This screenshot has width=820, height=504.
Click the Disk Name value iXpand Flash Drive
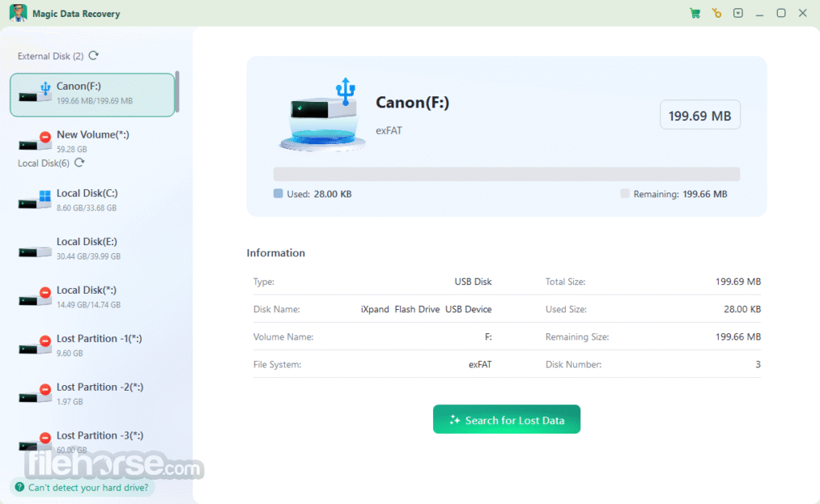click(x=427, y=309)
